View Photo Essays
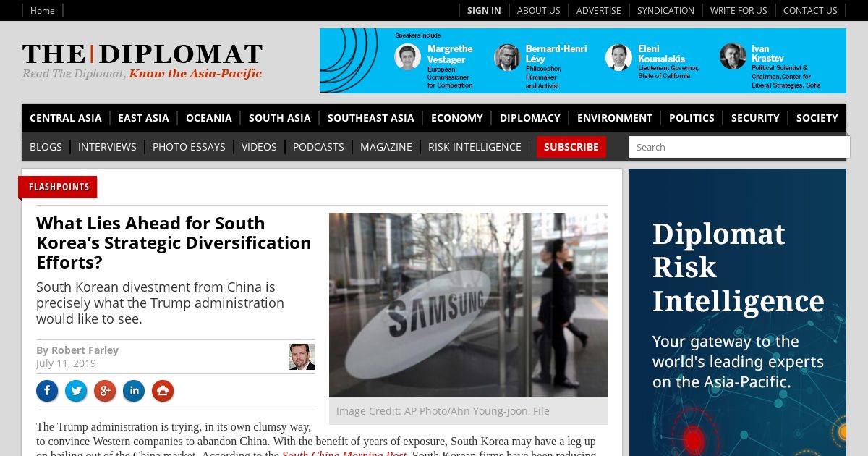The width and height of the screenshot is (868, 456). point(189,147)
